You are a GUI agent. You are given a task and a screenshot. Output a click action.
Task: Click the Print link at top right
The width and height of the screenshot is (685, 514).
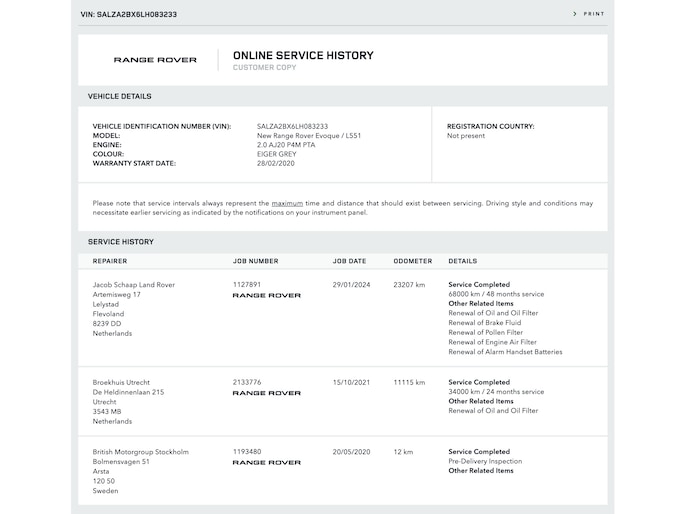point(593,14)
